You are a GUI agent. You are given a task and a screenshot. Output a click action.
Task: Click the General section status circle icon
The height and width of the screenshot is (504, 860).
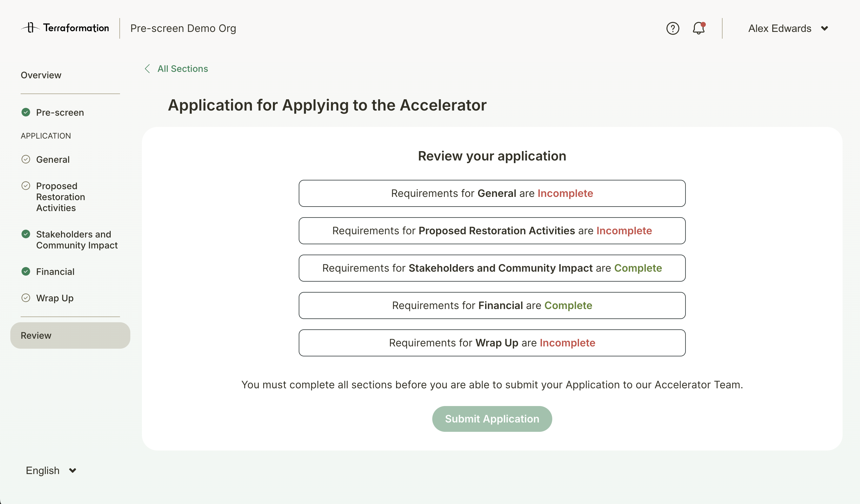(25, 159)
